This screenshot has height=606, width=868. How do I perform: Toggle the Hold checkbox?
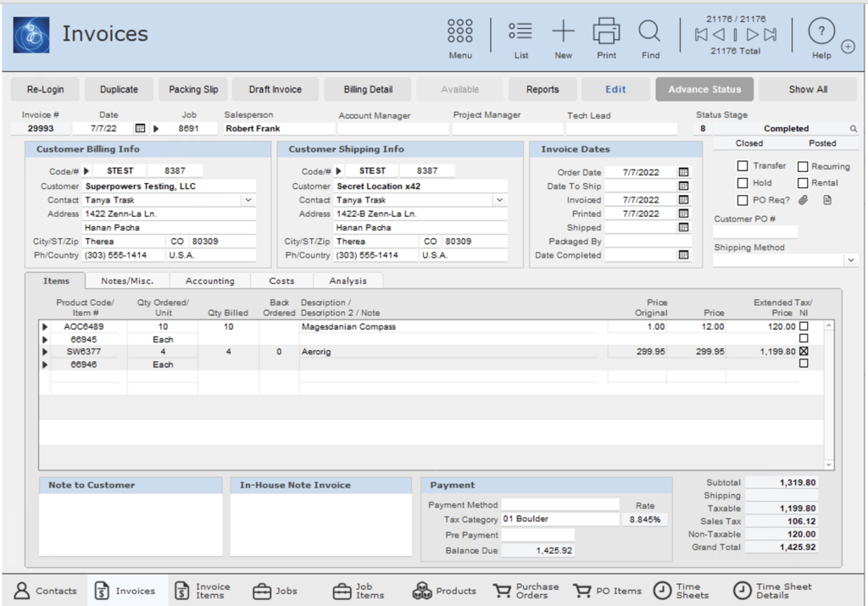(x=743, y=183)
